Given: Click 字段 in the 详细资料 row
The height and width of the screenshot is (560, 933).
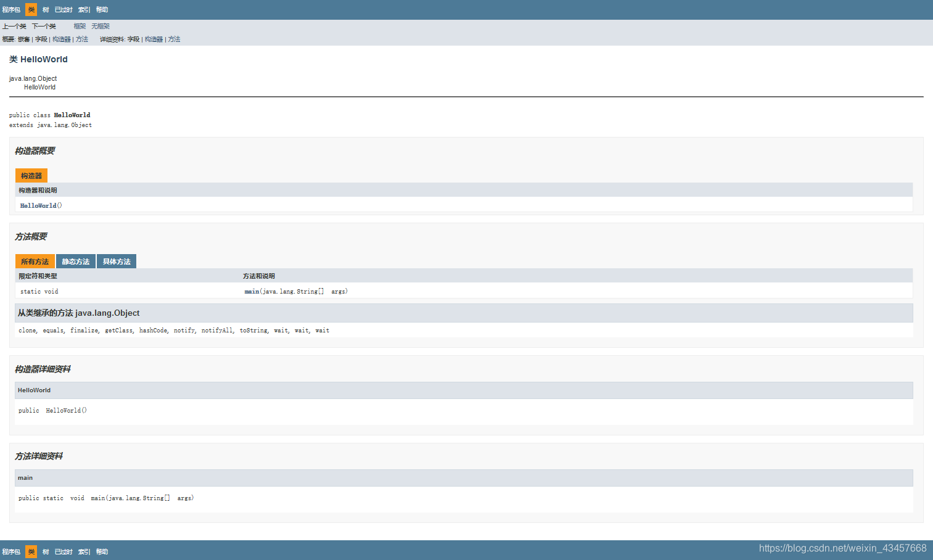Looking at the screenshot, I should click(133, 39).
